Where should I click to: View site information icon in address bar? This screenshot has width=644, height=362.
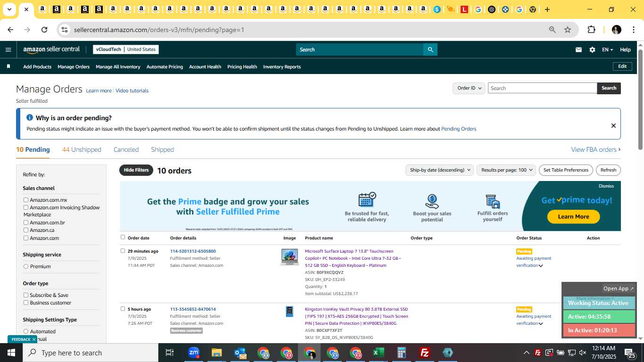point(65,30)
